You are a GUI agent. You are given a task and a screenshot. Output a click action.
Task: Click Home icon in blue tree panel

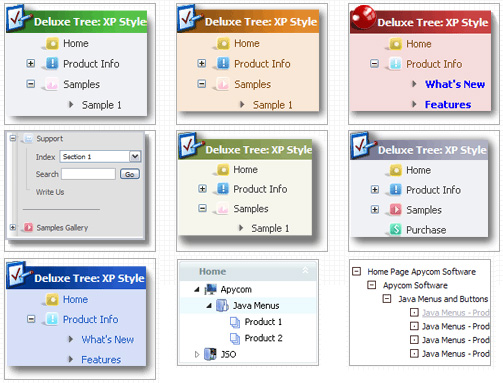pos(52,299)
